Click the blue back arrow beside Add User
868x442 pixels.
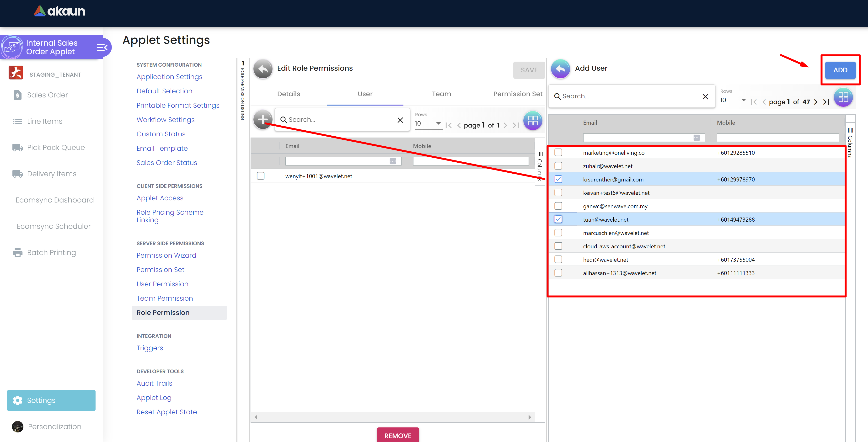560,69
